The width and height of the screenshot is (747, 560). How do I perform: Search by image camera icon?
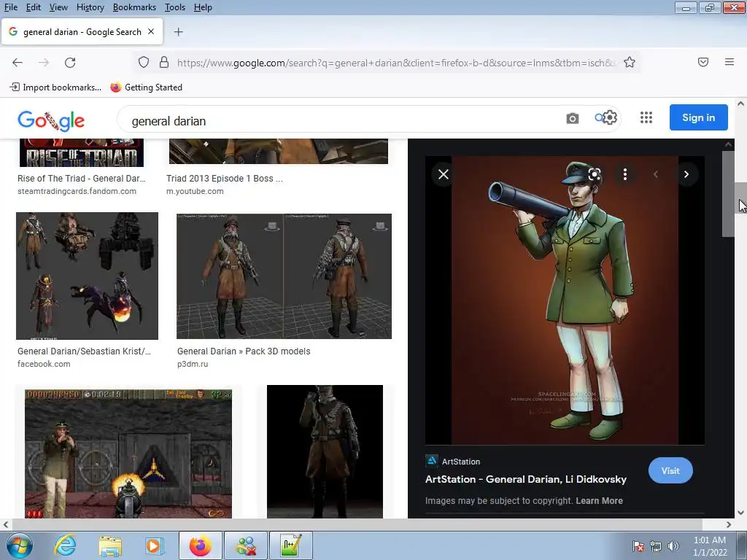573,118
